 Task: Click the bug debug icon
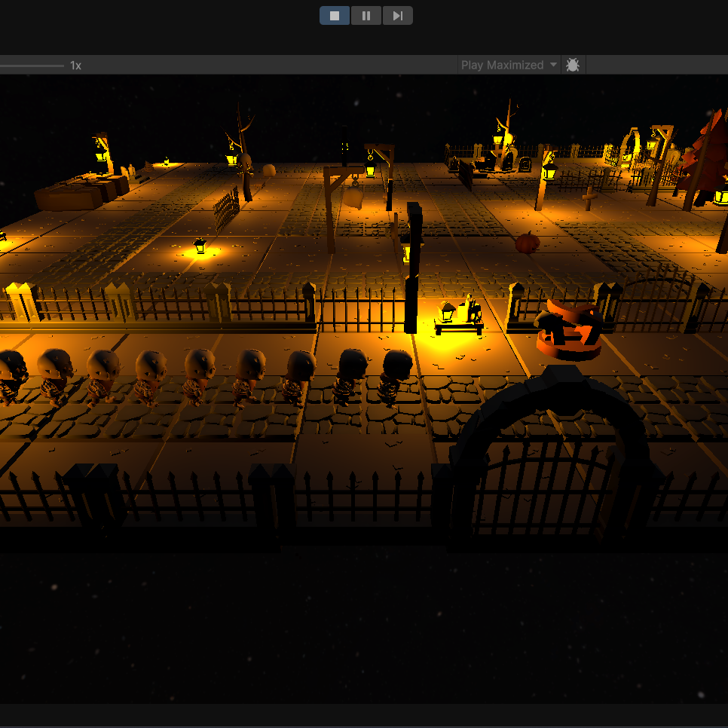coord(573,66)
